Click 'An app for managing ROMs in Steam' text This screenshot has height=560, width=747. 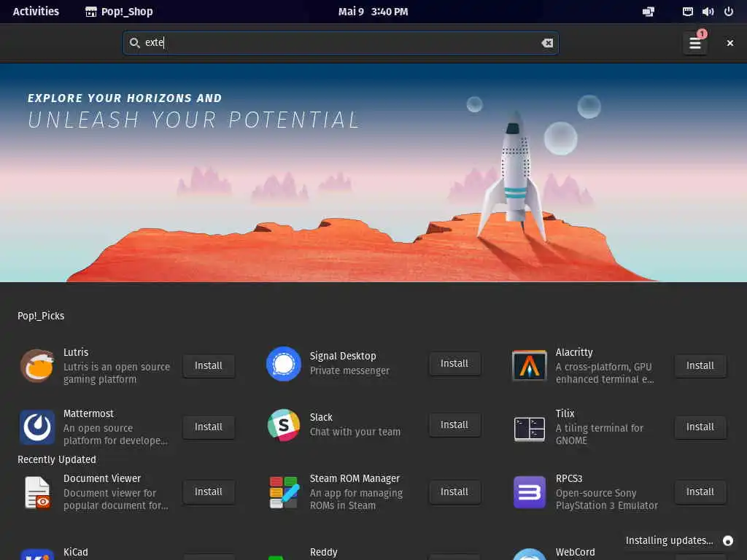click(x=356, y=499)
